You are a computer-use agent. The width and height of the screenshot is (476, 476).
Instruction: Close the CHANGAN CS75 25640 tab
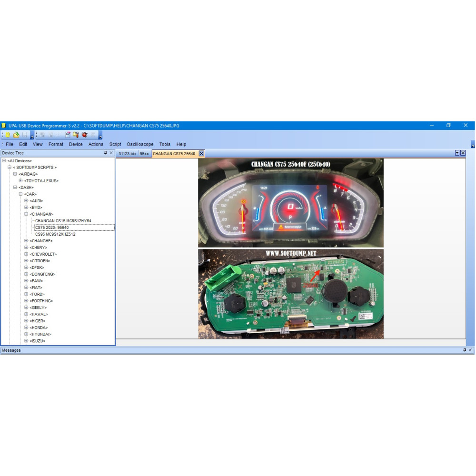coord(201,154)
